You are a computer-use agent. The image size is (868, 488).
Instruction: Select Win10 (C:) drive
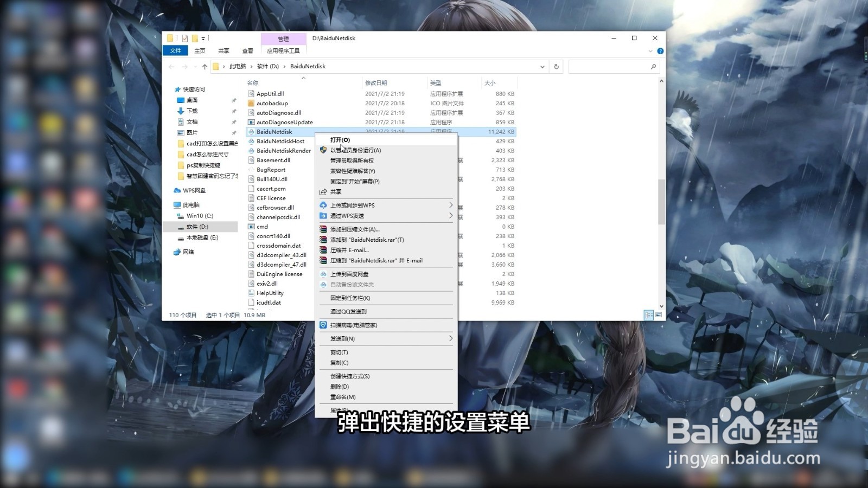click(200, 216)
